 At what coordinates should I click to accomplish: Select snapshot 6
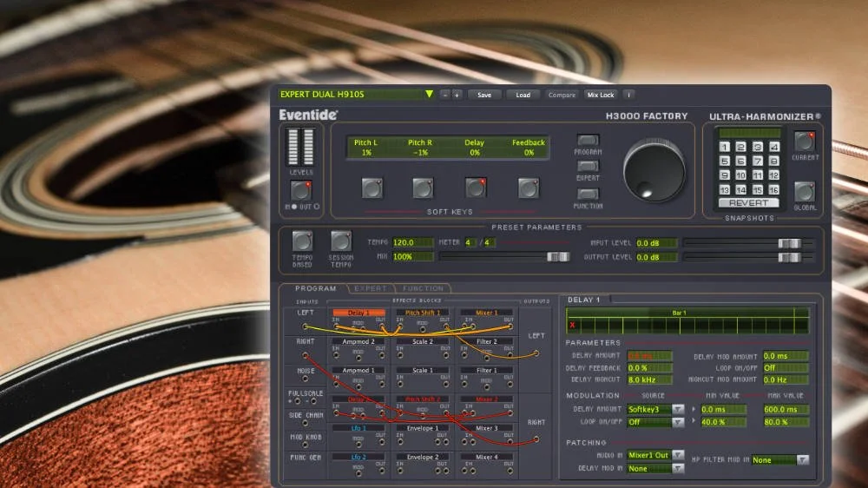click(x=740, y=162)
